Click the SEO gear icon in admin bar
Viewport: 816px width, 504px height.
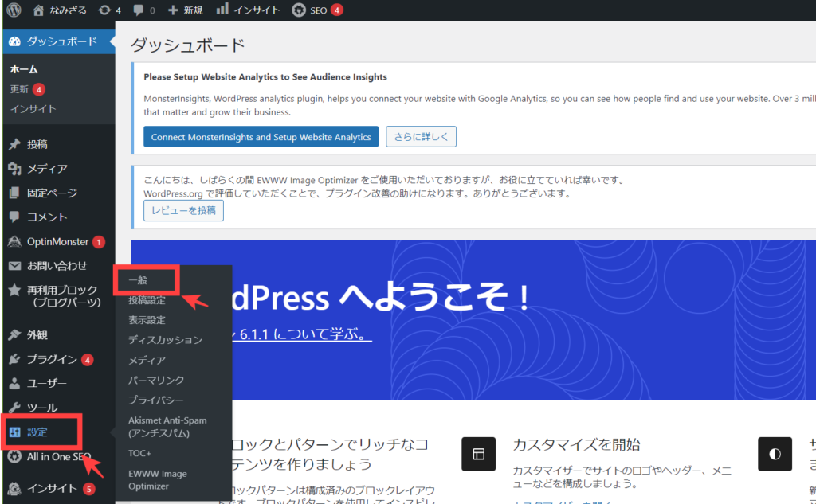point(299,10)
